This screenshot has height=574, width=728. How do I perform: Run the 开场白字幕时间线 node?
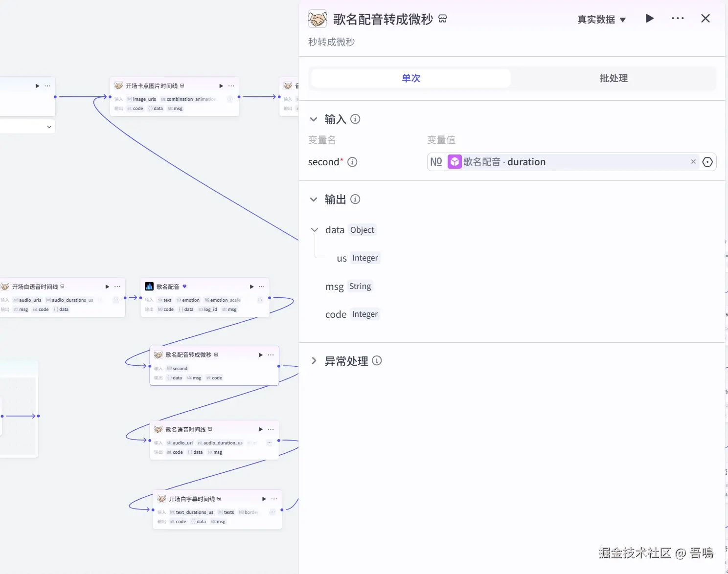[264, 499]
